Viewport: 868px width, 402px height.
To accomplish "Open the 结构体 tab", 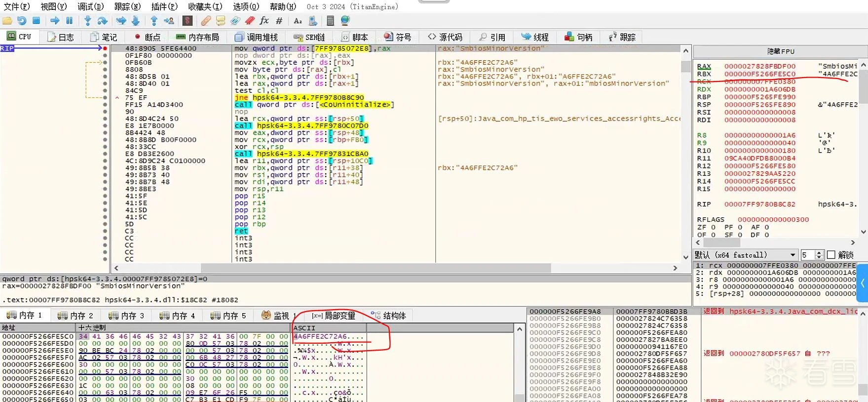I will tap(388, 316).
